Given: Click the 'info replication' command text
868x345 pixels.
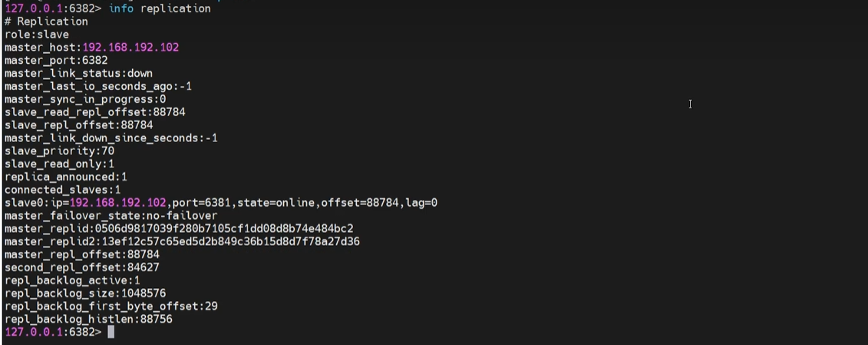Looking at the screenshot, I should click(160, 8).
